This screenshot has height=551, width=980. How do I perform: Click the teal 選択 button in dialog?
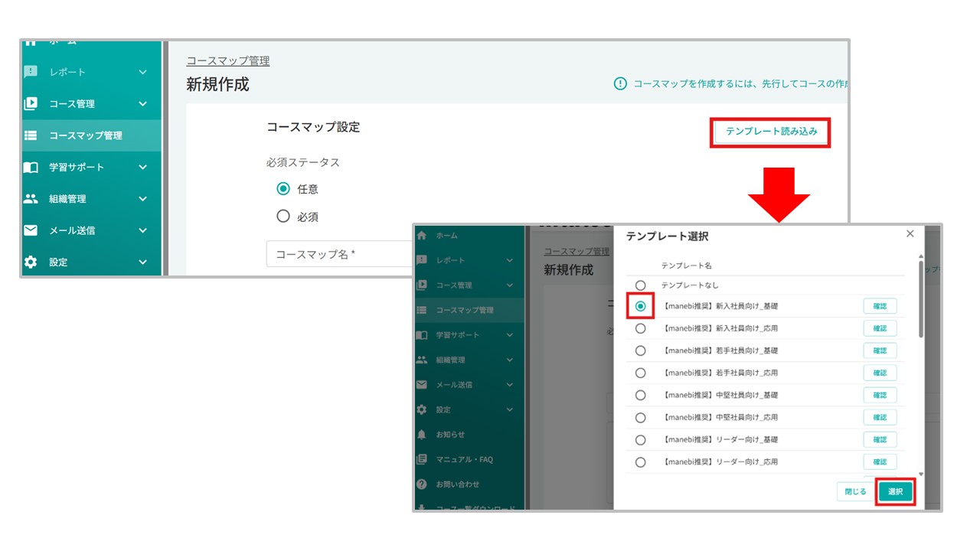896,492
